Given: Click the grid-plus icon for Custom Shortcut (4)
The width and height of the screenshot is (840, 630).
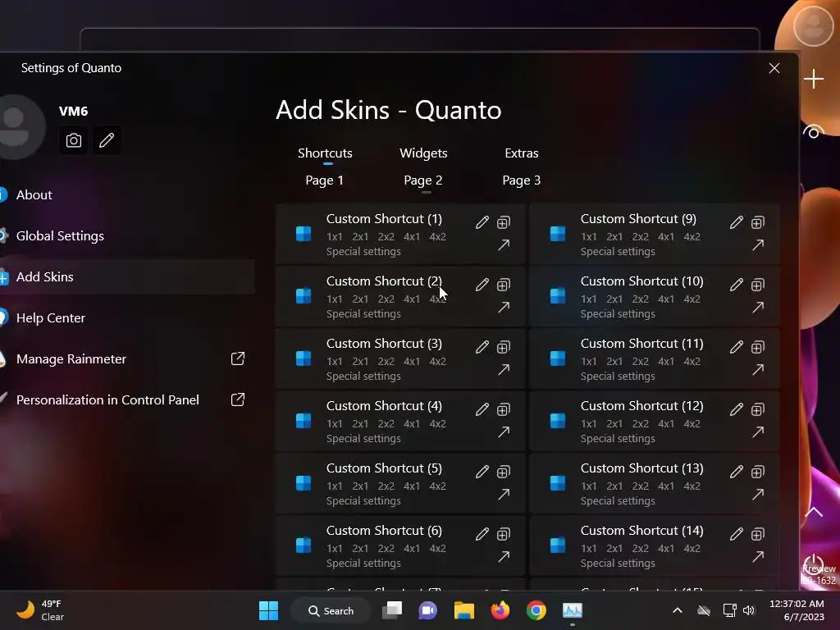Looking at the screenshot, I should (504, 409).
